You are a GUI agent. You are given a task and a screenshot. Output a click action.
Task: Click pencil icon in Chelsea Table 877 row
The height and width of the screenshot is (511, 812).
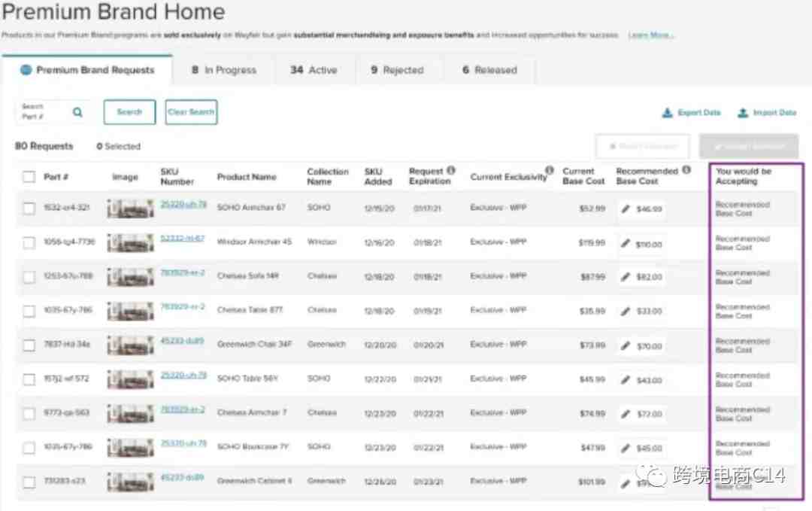point(626,312)
